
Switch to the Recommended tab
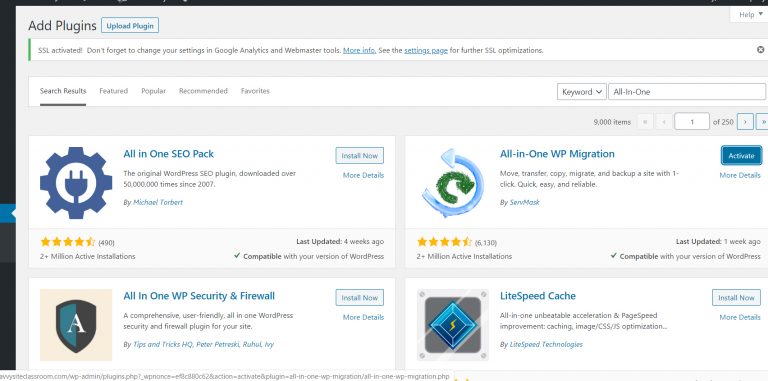[x=203, y=91]
